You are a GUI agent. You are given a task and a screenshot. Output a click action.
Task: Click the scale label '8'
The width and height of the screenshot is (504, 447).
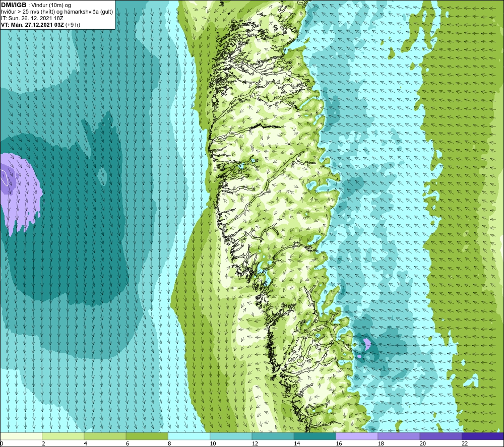point(169,443)
